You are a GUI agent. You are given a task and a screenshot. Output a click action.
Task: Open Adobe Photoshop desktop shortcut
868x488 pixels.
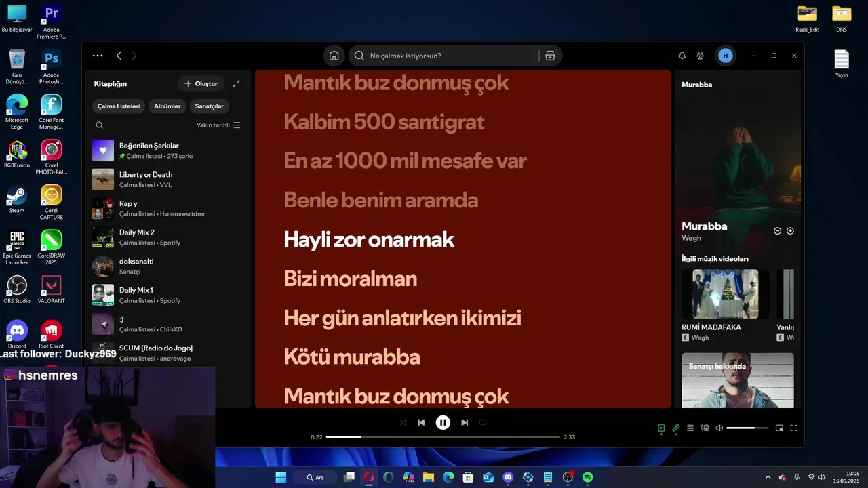pos(52,67)
